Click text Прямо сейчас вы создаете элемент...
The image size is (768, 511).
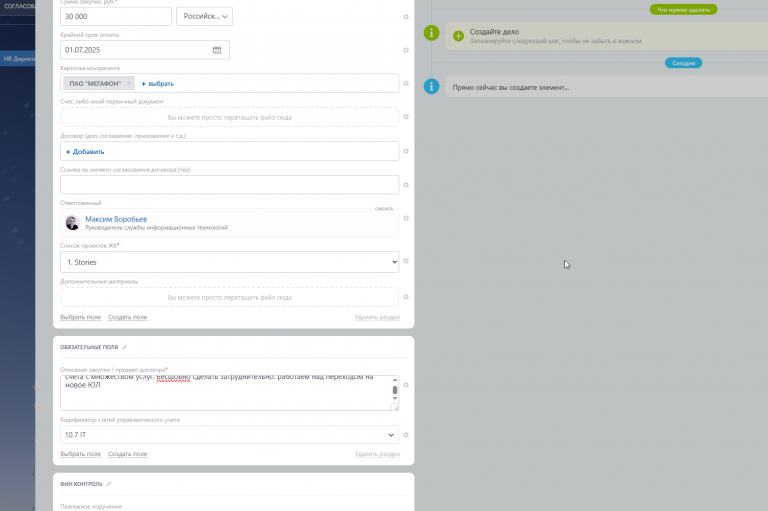[x=510, y=88]
